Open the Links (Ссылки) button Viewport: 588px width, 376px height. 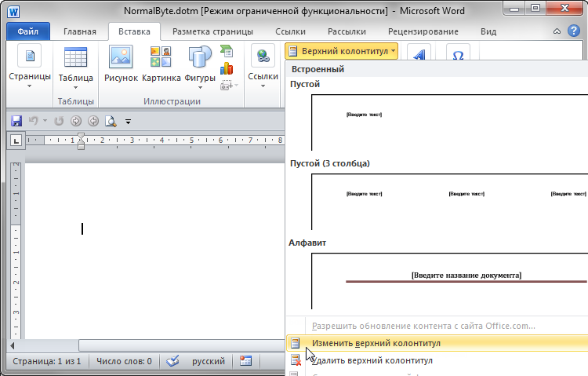point(263,67)
